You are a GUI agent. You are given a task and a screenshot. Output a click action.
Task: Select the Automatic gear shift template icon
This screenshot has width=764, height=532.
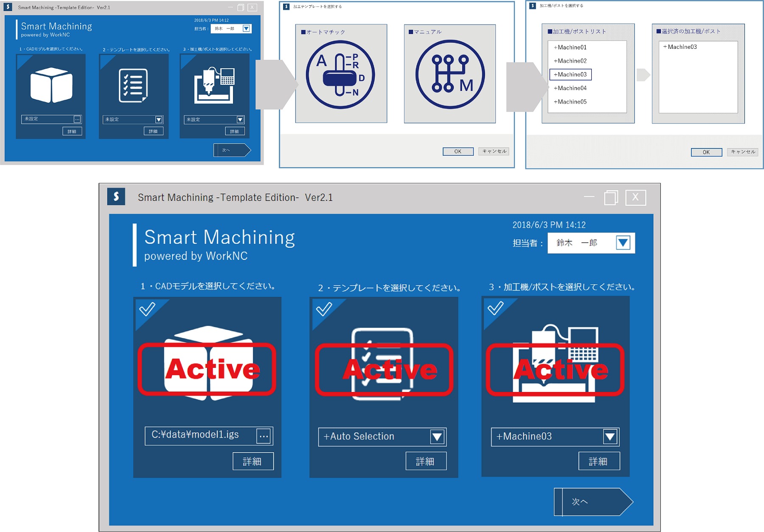pos(340,75)
